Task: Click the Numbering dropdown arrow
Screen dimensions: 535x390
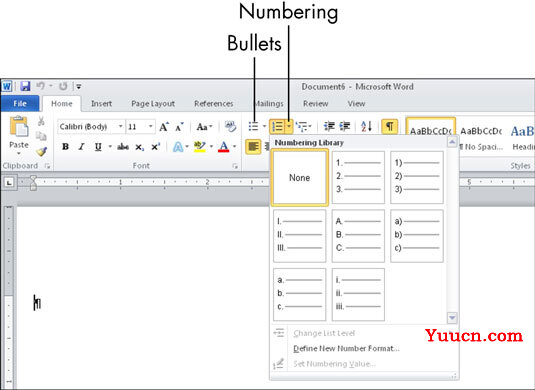Action: [x=289, y=127]
